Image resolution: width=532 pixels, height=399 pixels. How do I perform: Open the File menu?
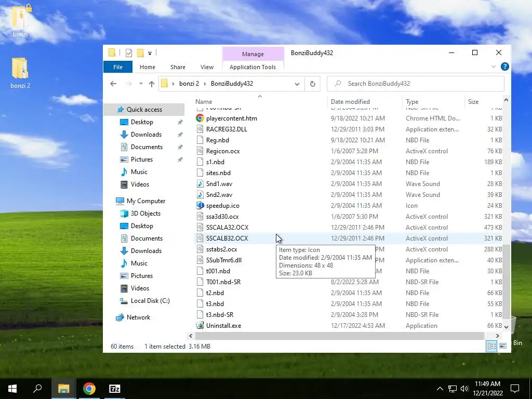tap(118, 67)
